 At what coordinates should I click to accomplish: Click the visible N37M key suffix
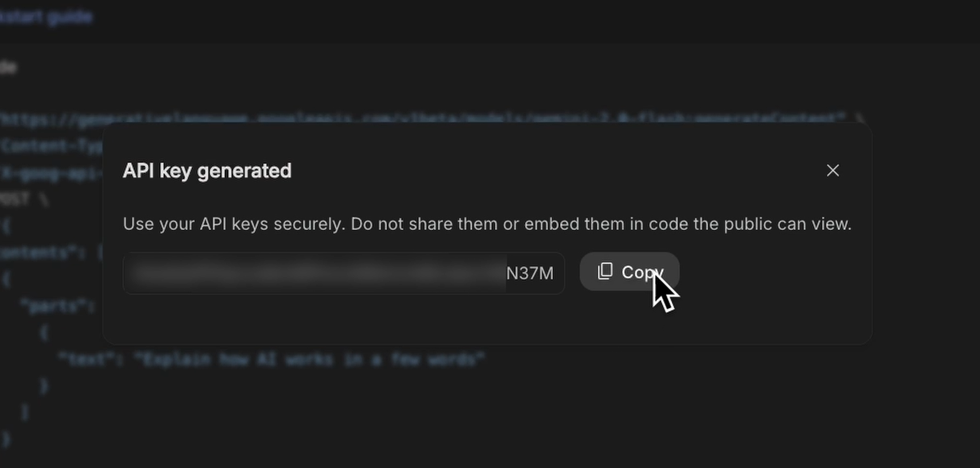(529, 273)
